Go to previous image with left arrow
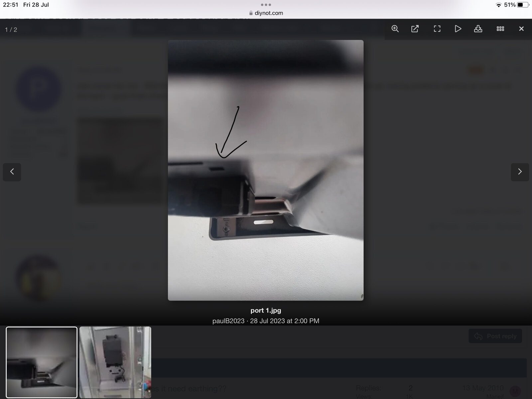The image size is (532, 399). pos(12,172)
